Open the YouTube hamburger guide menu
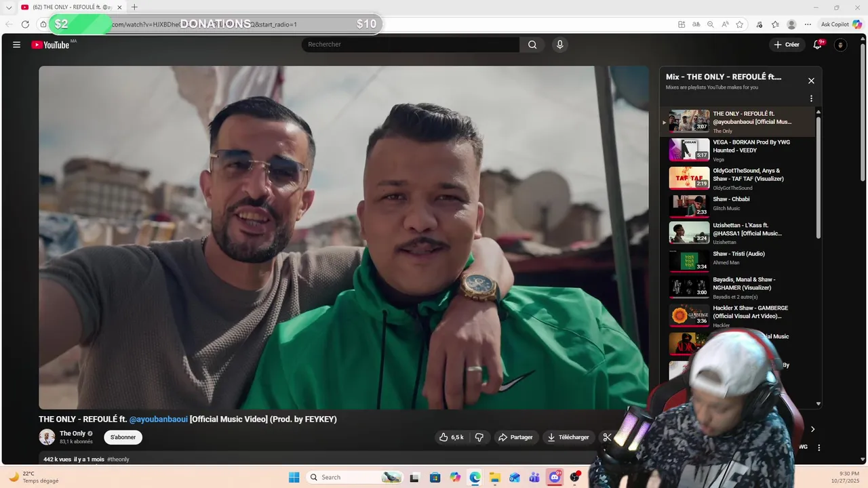 click(x=16, y=45)
